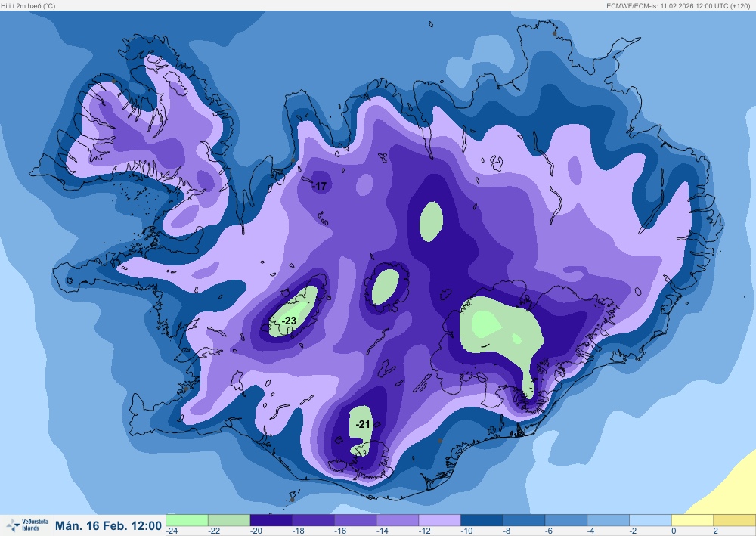This screenshot has height=536, width=756.
Task: Click the -2 legend scale label
Action: 634,531
